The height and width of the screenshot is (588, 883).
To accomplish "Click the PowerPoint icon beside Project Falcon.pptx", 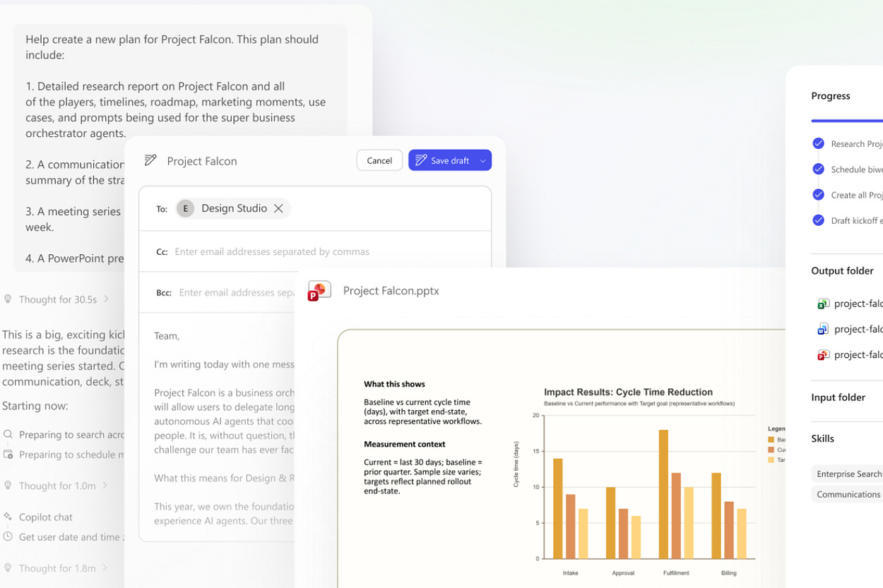I will coord(319,291).
